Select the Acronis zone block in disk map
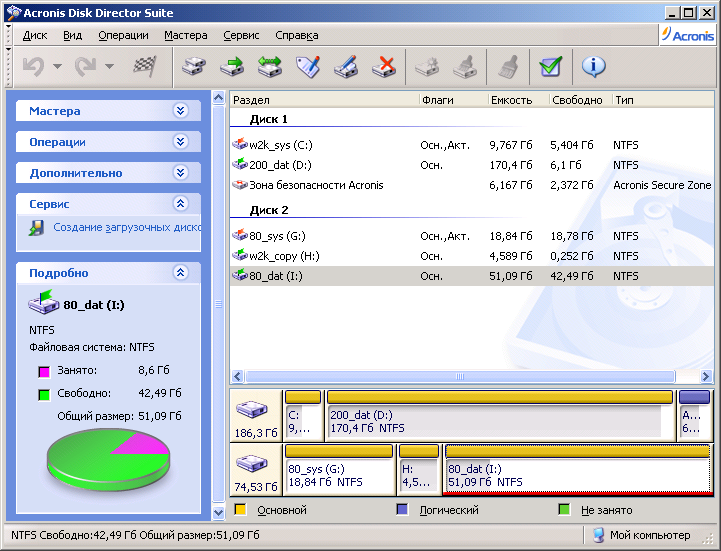 click(x=695, y=416)
